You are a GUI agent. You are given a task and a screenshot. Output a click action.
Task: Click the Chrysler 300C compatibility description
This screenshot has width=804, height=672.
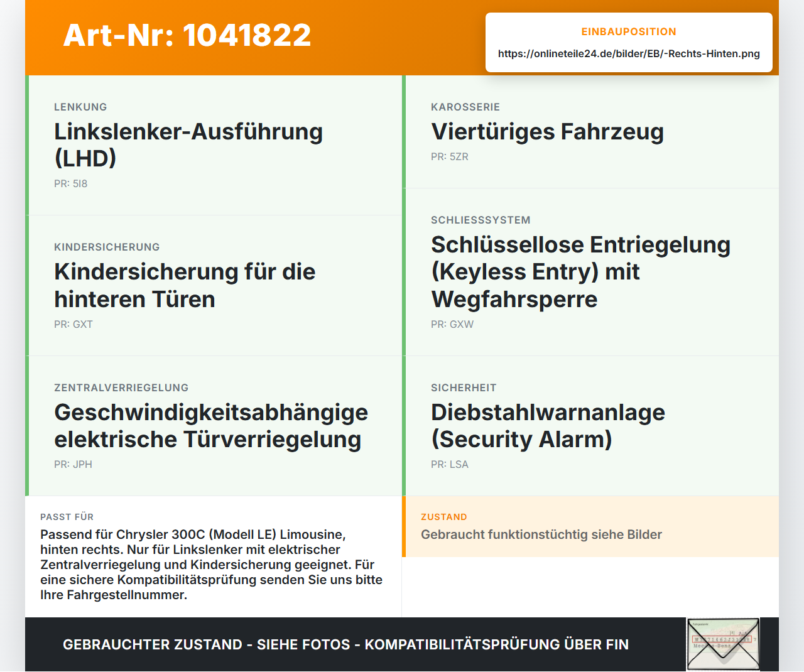click(212, 565)
